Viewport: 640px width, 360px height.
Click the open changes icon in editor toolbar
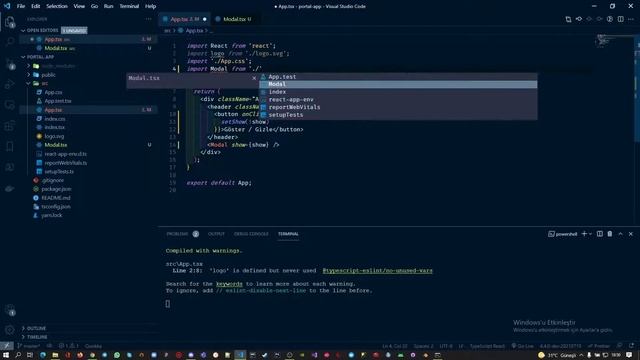tap(568, 19)
